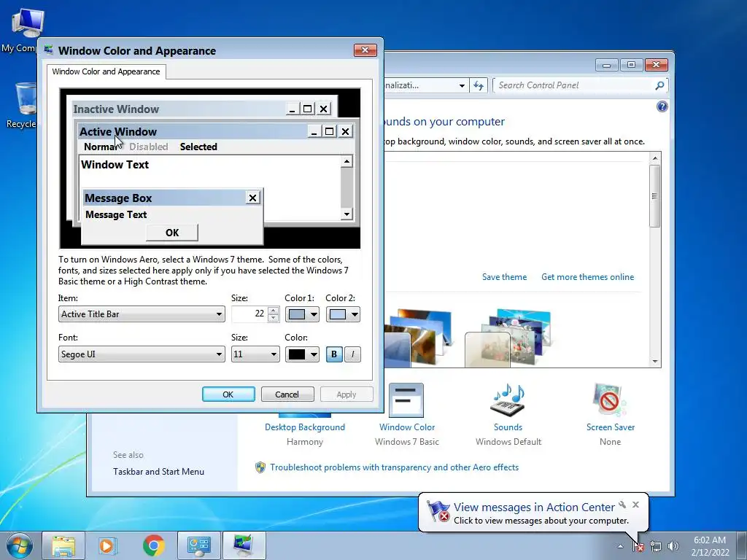Select the Personalization taskbar button
The width and height of the screenshot is (747, 560).
(244, 545)
